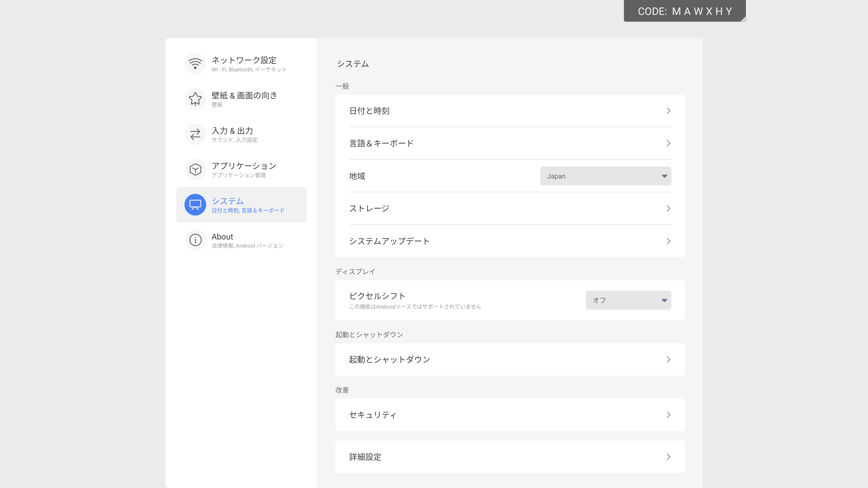Click the input & output arrows icon
The height and width of the screenshot is (488, 868).
click(x=195, y=134)
